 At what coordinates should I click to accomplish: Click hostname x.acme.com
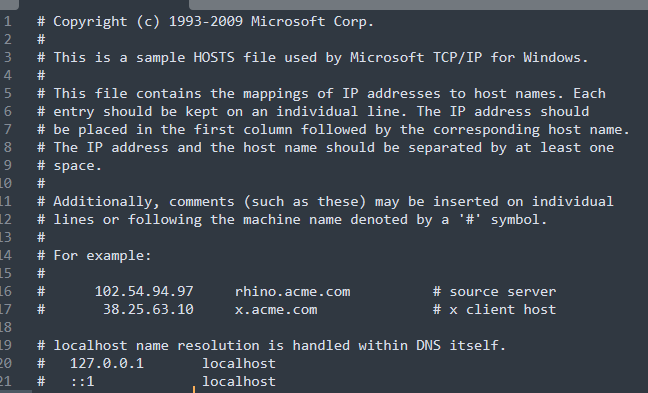pos(276,310)
